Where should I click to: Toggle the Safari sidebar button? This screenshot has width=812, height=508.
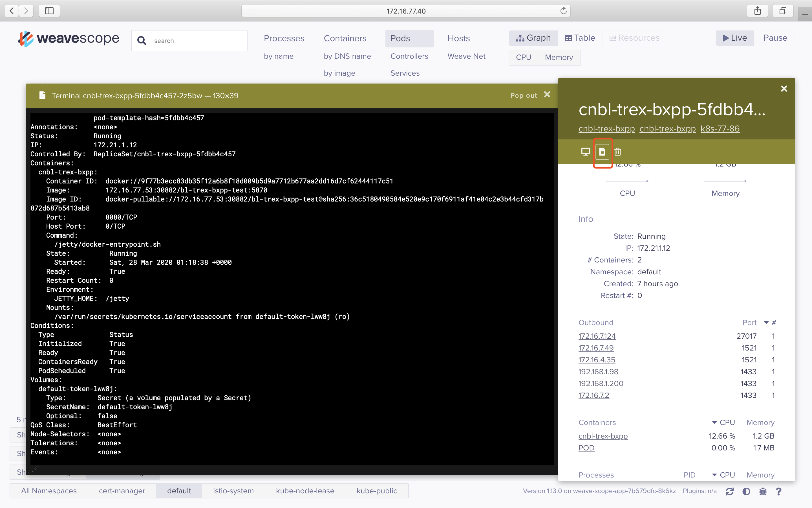point(49,11)
